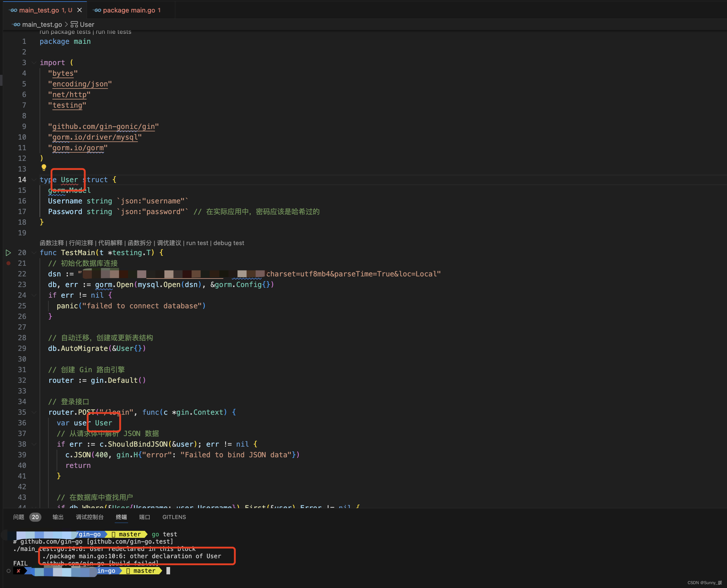Click the Go file icon on main_test.go tab
727x588 pixels.
click(14, 10)
